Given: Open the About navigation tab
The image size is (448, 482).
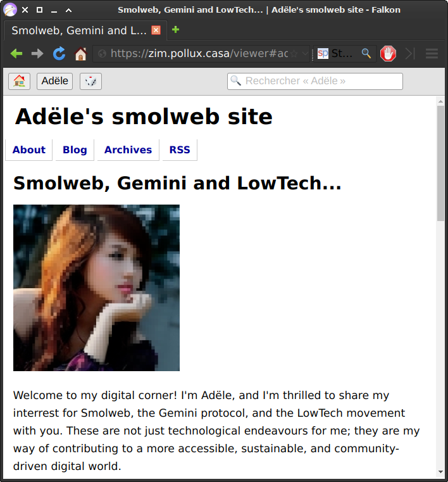Looking at the screenshot, I should point(29,149).
